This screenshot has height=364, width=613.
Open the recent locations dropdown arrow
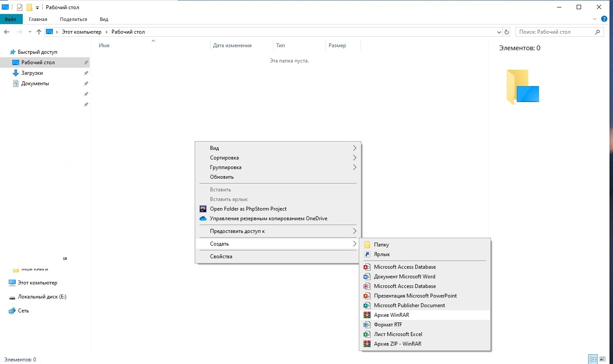[30, 32]
